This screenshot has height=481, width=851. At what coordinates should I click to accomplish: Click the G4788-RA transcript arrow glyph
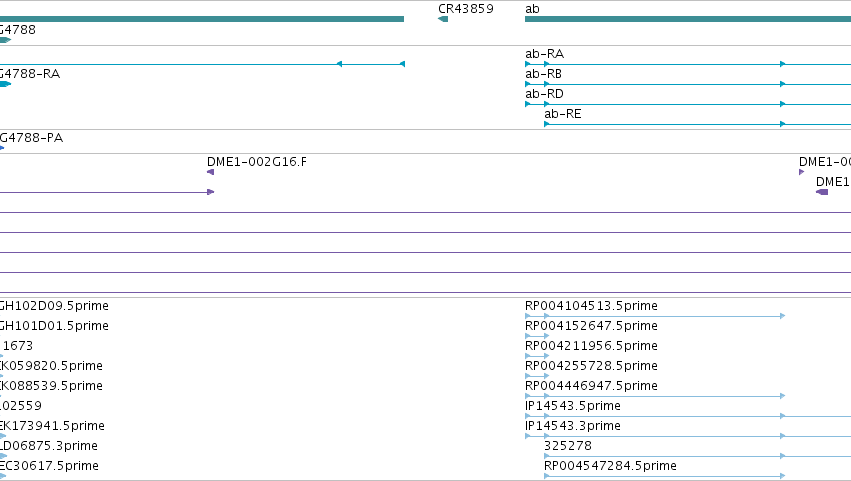click(5, 84)
